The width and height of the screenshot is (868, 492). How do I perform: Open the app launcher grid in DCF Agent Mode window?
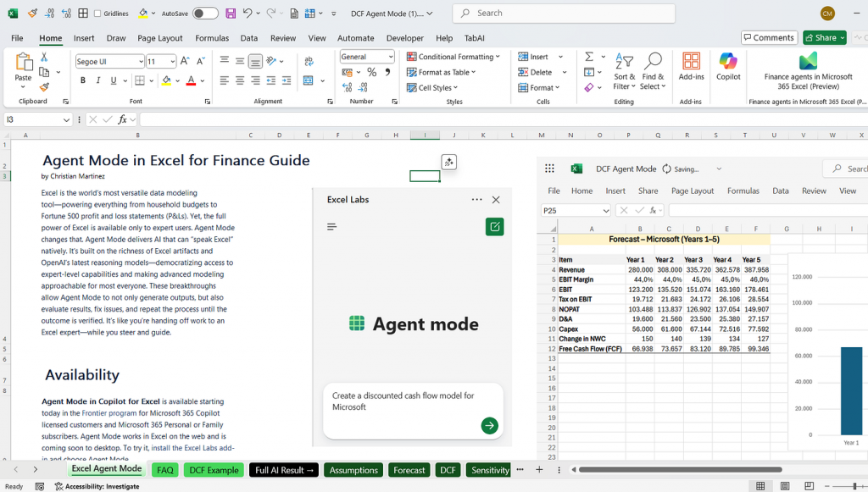pos(549,169)
